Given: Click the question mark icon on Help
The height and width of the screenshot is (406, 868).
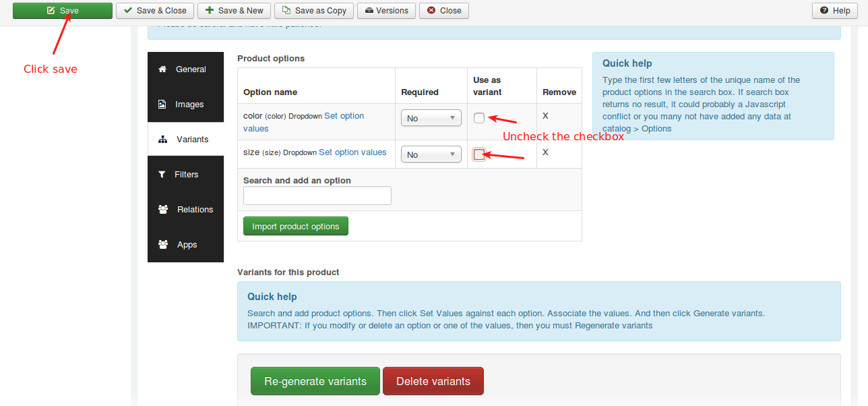Looking at the screenshot, I should [x=824, y=11].
